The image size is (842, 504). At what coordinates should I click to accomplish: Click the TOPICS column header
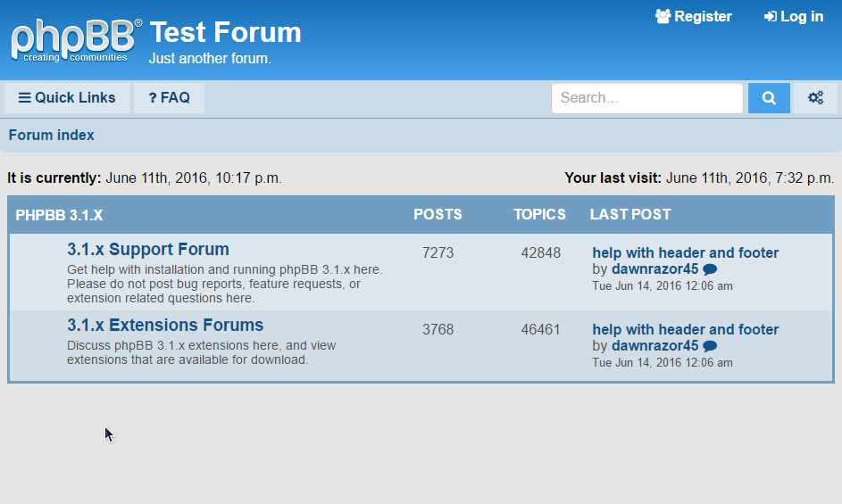tap(539, 215)
